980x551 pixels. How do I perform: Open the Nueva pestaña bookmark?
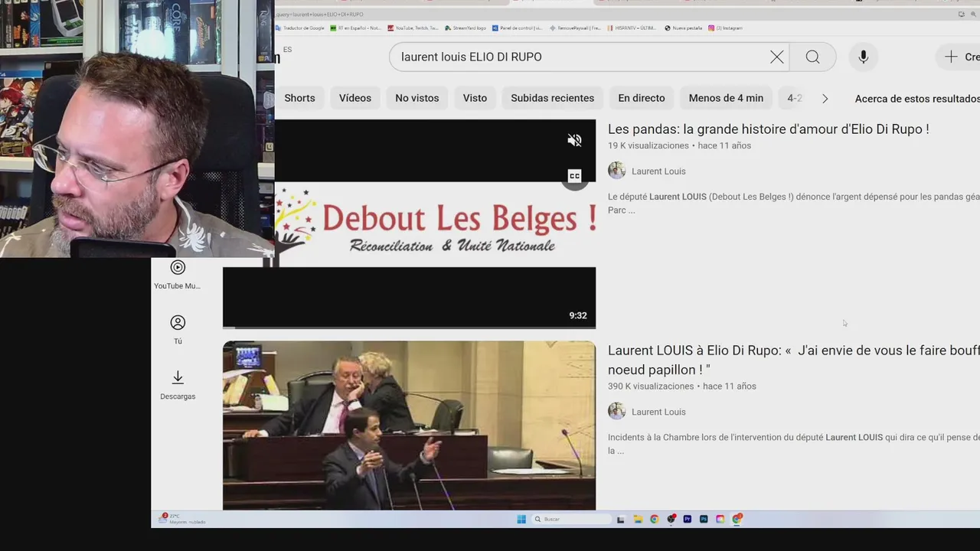tap(684, 28)
